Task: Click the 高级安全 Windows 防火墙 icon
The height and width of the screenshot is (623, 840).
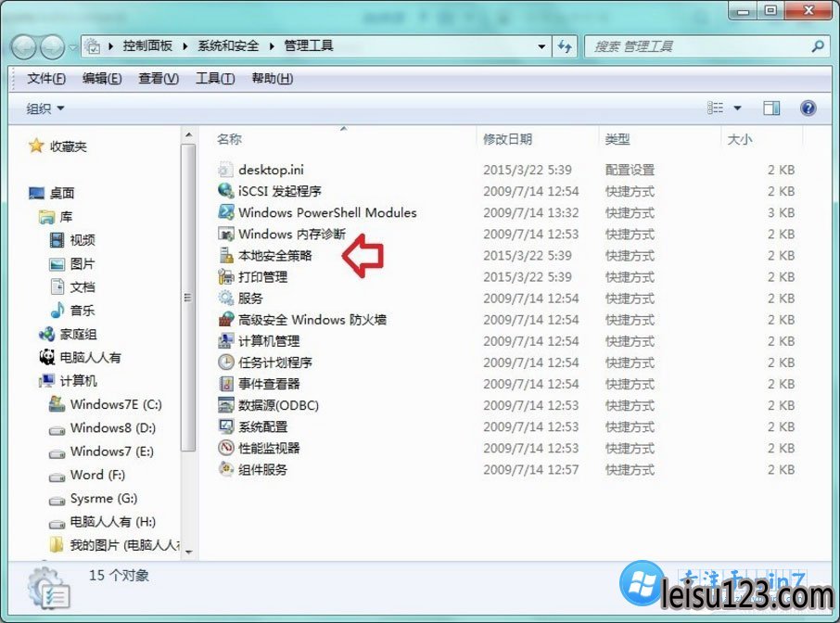Action: [x=225, y=319]
